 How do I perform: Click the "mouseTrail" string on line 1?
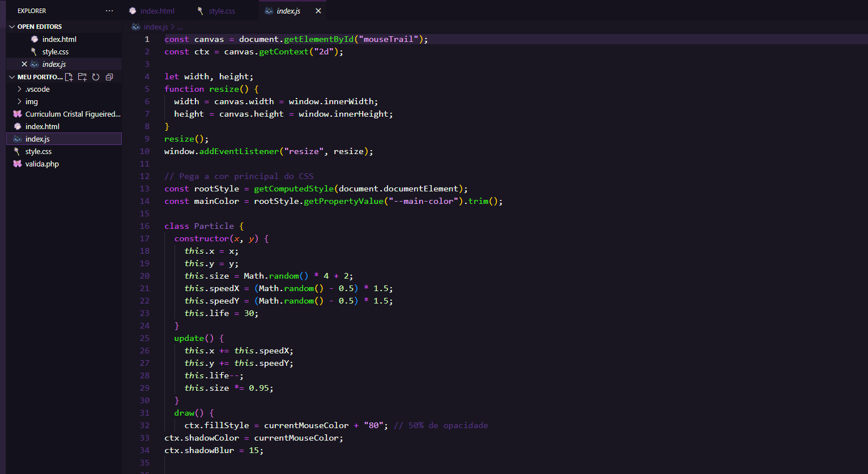click(388, 39)
